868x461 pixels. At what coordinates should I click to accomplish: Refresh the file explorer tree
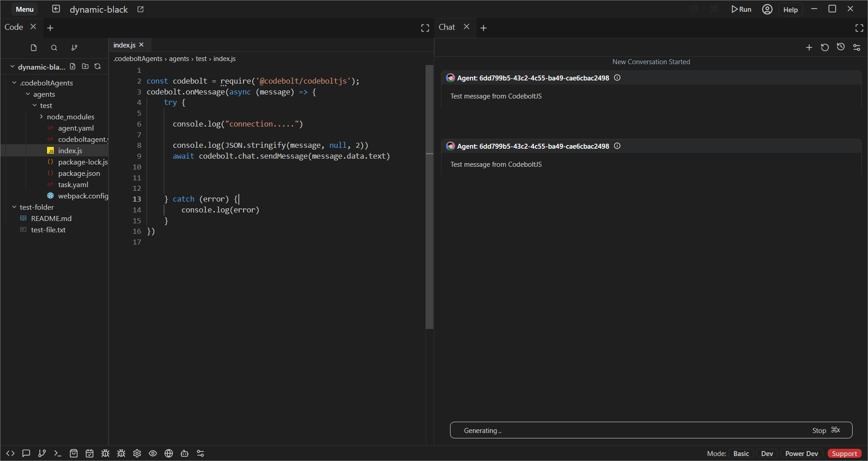97,66
